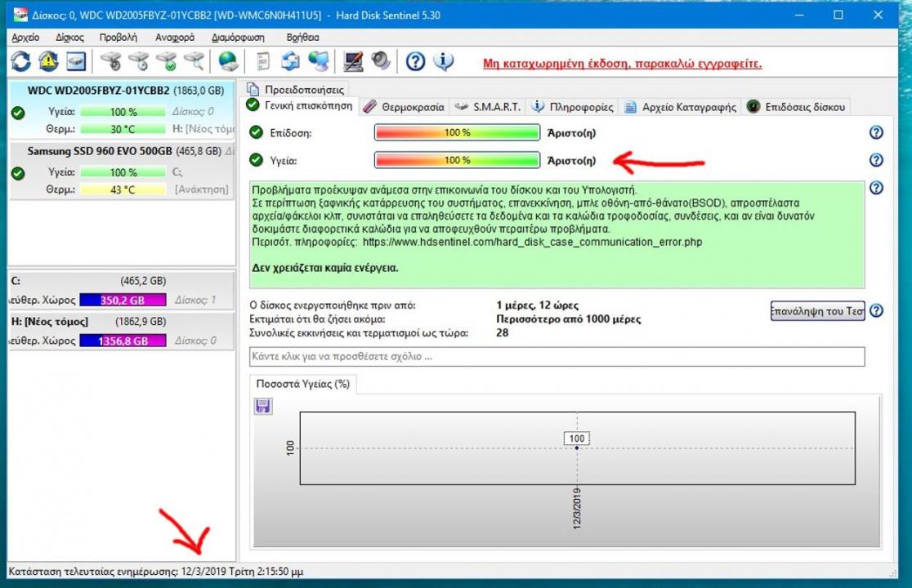Select the C: partition entry
This screenshot has height=588, width=912.
pos(122,289)
